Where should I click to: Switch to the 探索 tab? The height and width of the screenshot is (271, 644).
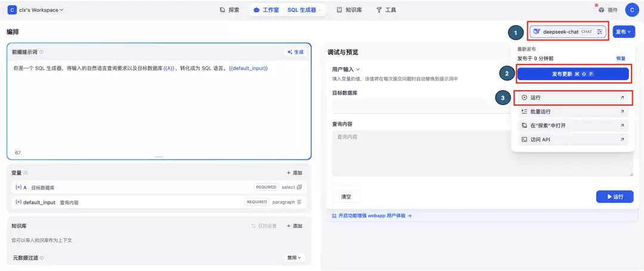[230, 10]
